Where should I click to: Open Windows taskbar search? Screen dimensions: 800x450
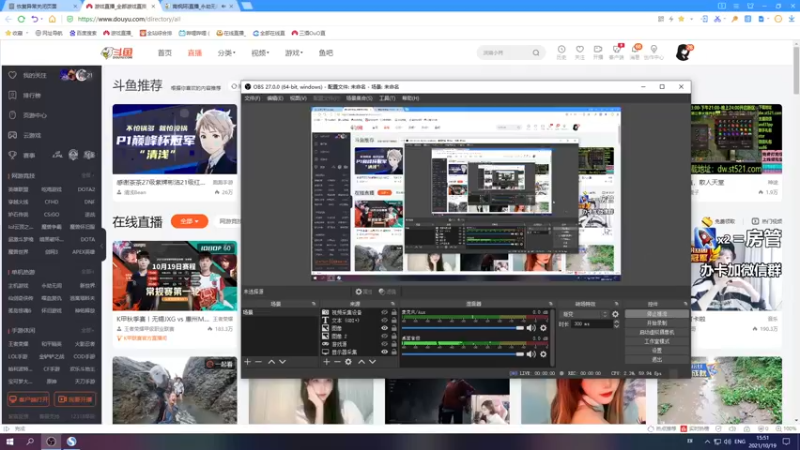[30, 441]
